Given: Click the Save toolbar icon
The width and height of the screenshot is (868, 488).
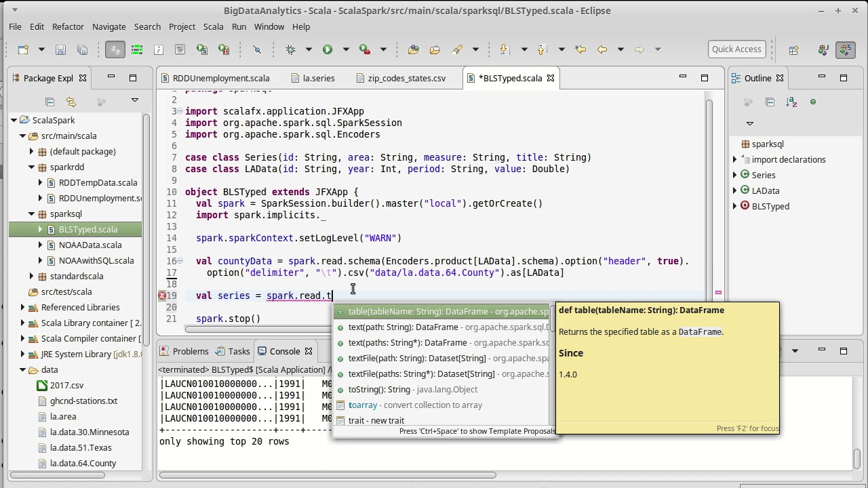Looking at the screenshot, I should pos(60,49).
